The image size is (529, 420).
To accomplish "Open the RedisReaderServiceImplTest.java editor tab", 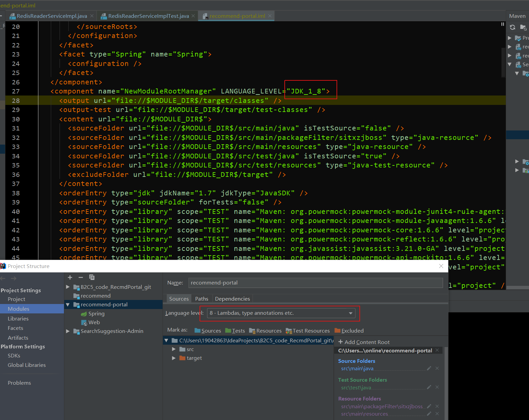I will (148, 16).
